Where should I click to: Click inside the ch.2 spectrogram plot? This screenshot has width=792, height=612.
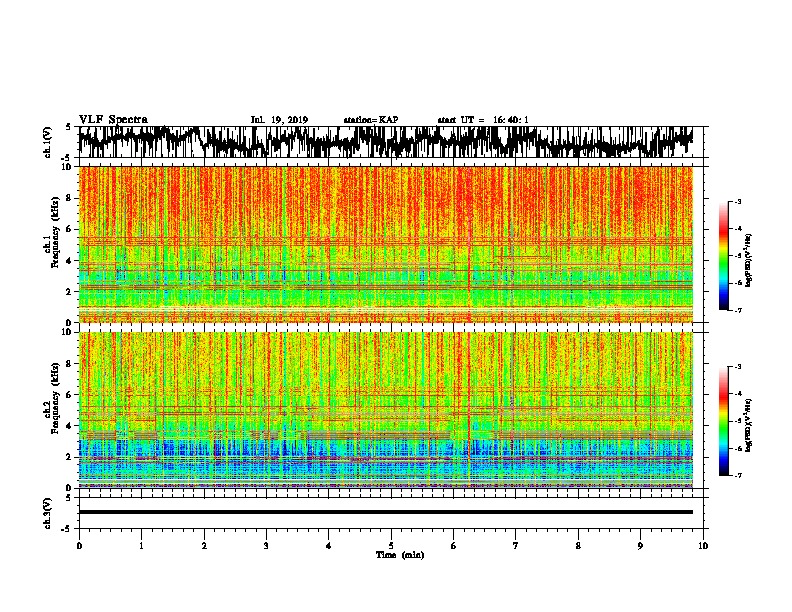[x=385, y=410]
